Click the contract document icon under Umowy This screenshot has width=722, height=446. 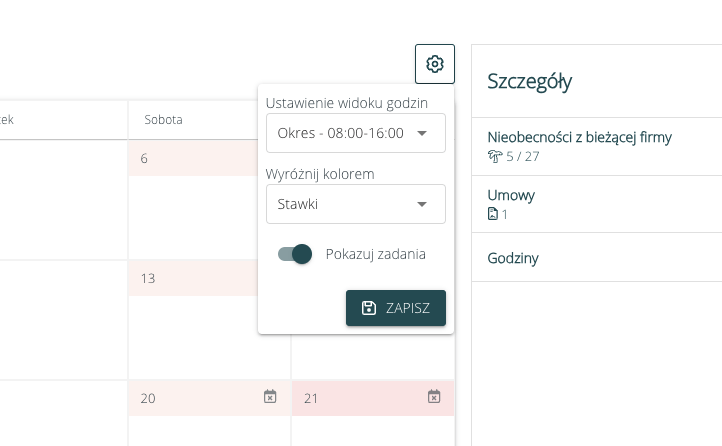point(492,214)
